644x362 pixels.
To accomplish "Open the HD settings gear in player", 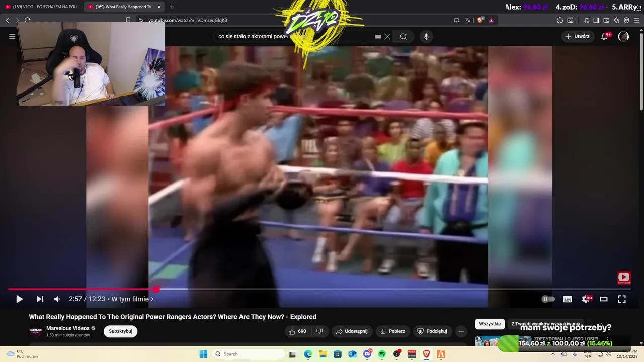I will (586, 299).
